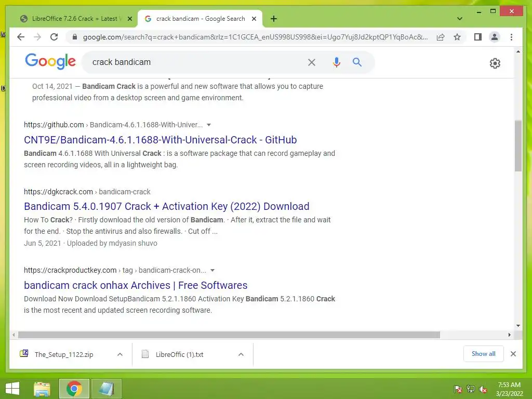Open the Chrome side panel
The width and height of the screenshot is (532, 399).
(x=478, y=37)
